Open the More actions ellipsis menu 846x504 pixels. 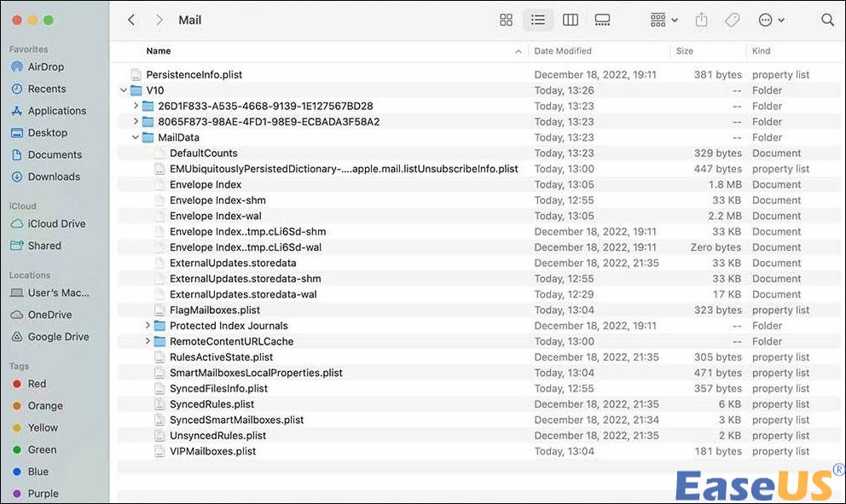click(770, 20)
